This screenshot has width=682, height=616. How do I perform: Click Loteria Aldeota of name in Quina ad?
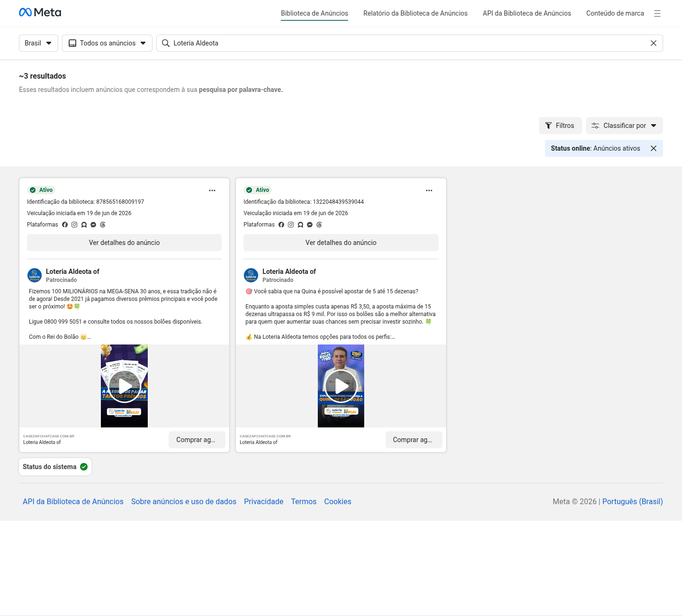click(289, 272)
